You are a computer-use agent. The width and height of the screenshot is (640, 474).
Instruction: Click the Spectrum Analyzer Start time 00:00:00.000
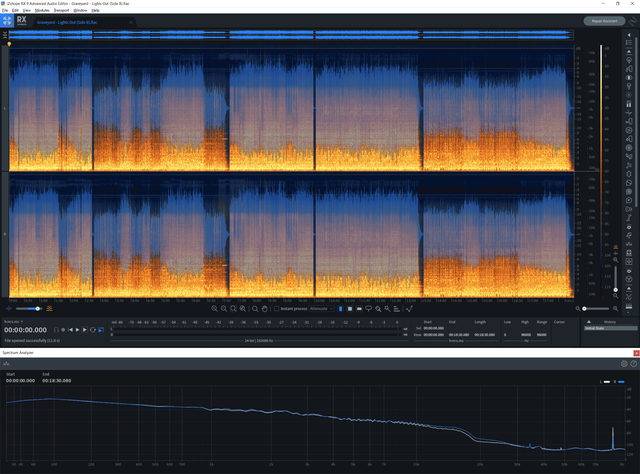coord(20,381)
